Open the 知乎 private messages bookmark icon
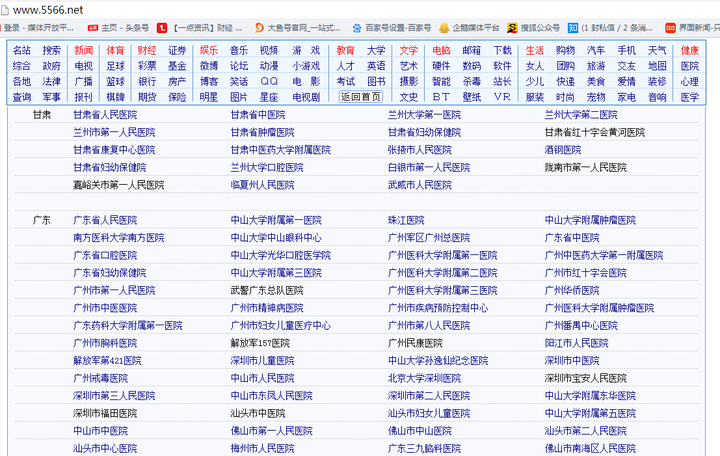Viewport: 720px width, 456px height. click(x=573, y=28)
